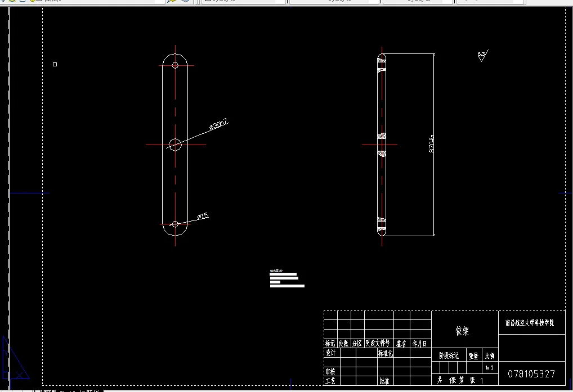Select the Ø30h7 dimension label
The image size is (573, 392).
[219, 124]
